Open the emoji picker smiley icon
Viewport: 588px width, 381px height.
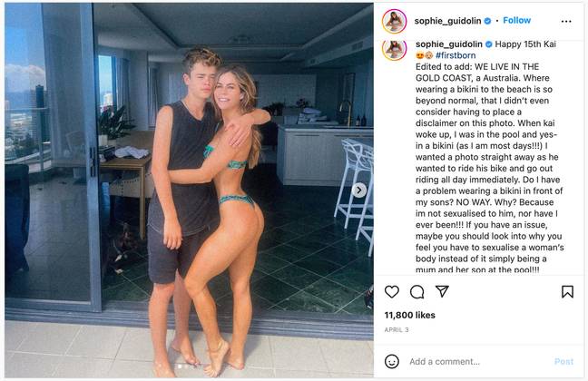392,362
